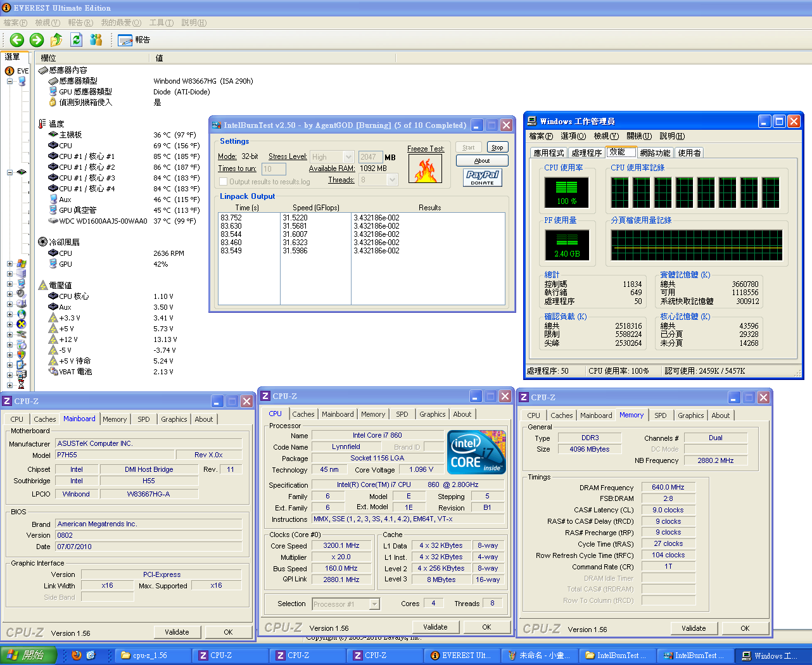Switch to cpu-z_1.56 folder on taskbar

(x=153, y=655)
